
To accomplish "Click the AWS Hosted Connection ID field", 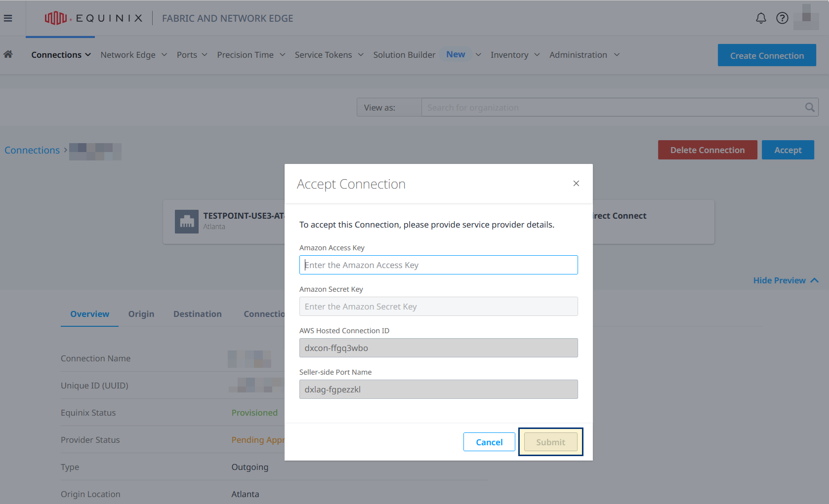I will coord(439,348).
